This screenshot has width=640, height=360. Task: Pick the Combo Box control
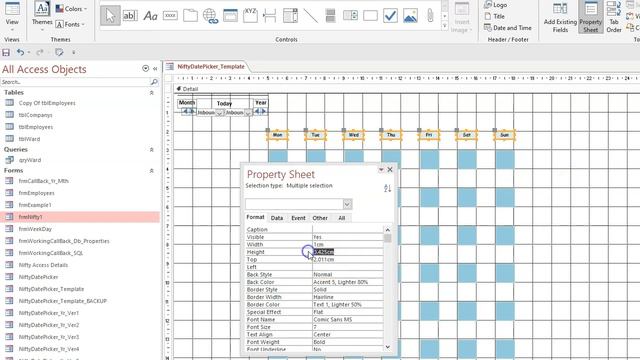[290, 16]
